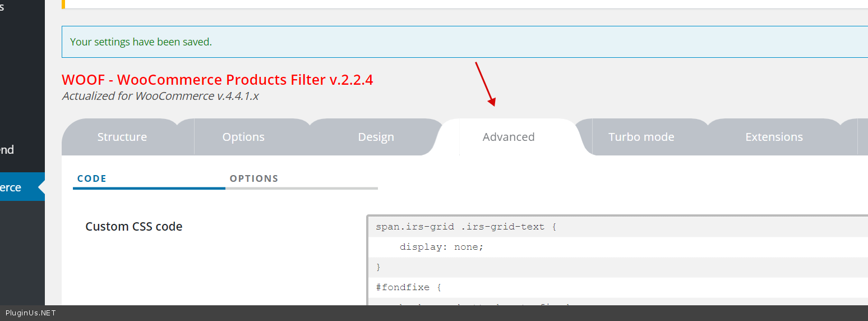Click the 'Custom CSS code' label
The height and width of the screenshot is (321, 868).
(x=134, y=227)
